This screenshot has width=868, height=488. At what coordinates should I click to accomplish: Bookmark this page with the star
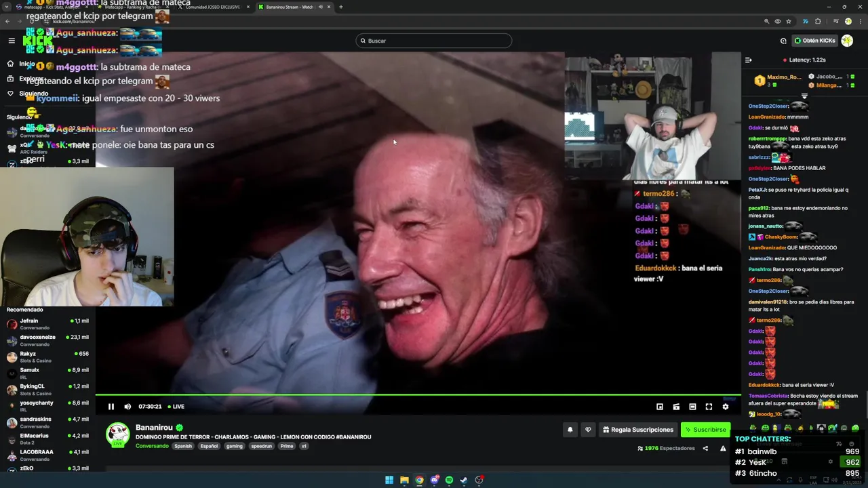pyautogui.click(x=788, y=21)
